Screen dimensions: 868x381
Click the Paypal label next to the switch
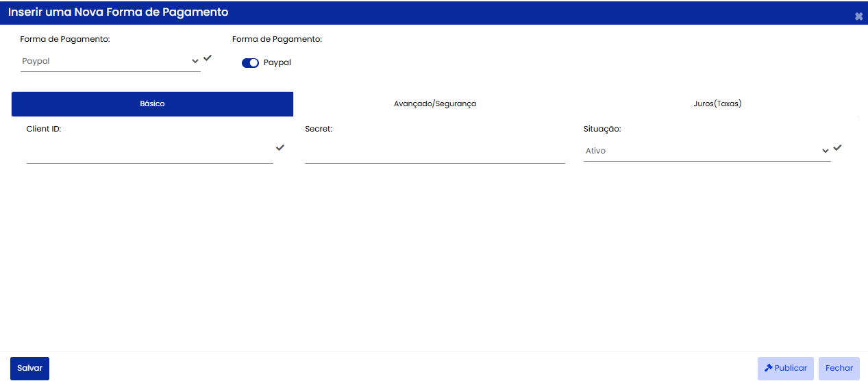[277, 62]
